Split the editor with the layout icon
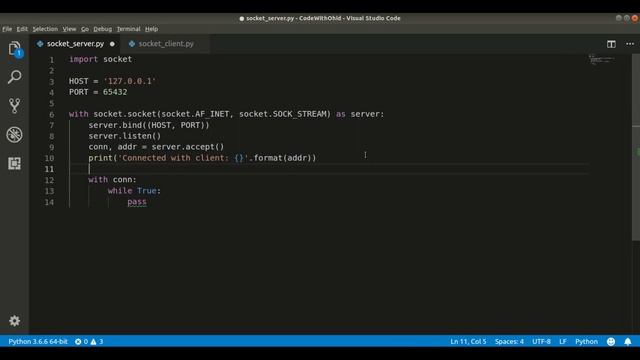 coord(611,44)
